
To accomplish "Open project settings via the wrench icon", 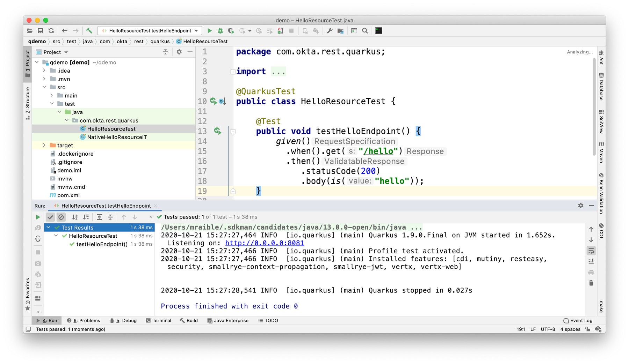I will pos(330,31).
